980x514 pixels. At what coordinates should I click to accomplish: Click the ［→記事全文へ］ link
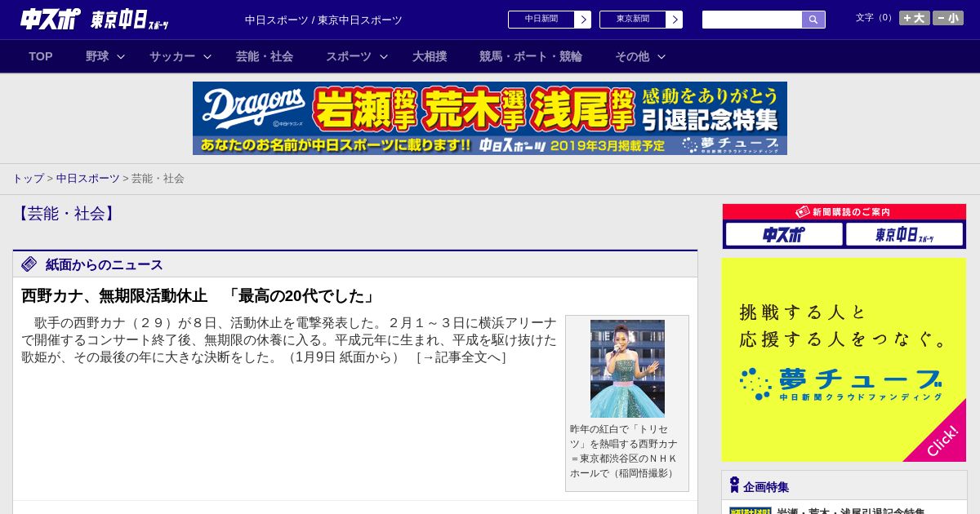coord(461,357)
